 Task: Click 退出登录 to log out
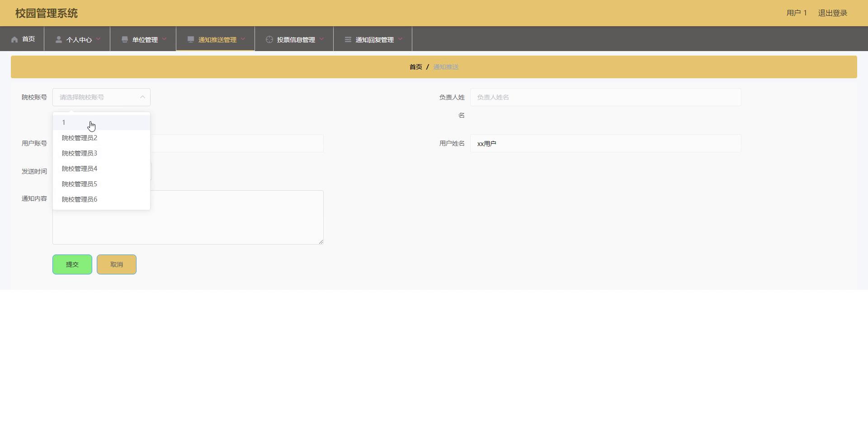(832, 13)
